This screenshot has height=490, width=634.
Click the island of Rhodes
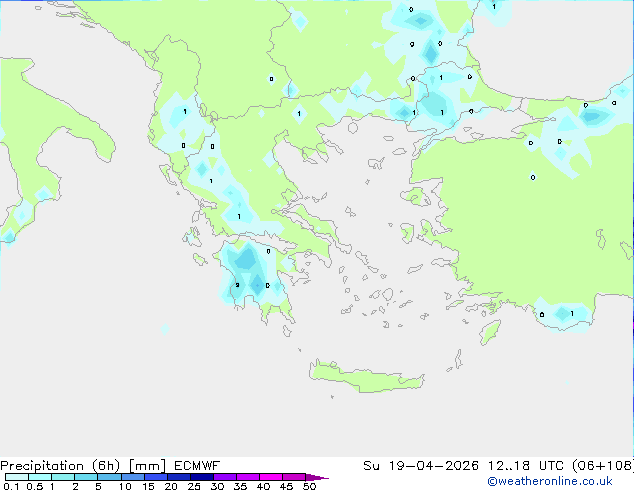coord(489,331)
